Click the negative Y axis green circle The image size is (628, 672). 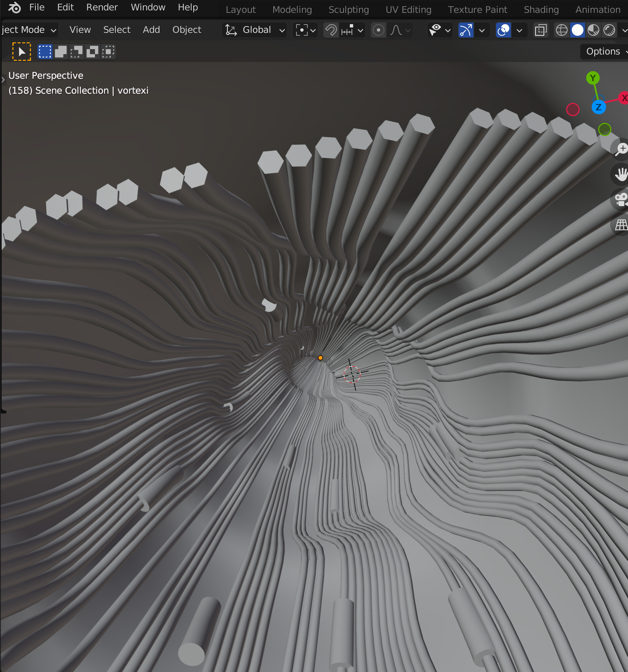(604, 129)
